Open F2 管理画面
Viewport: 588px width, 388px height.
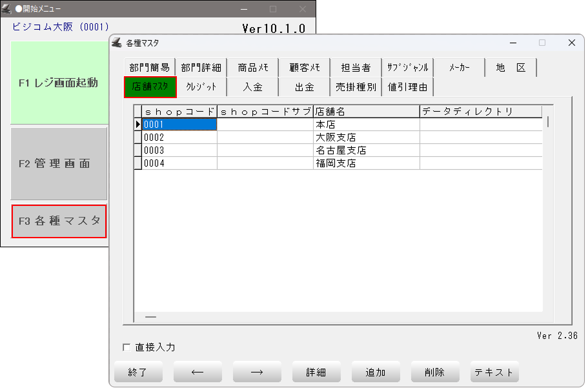point(59,163)
